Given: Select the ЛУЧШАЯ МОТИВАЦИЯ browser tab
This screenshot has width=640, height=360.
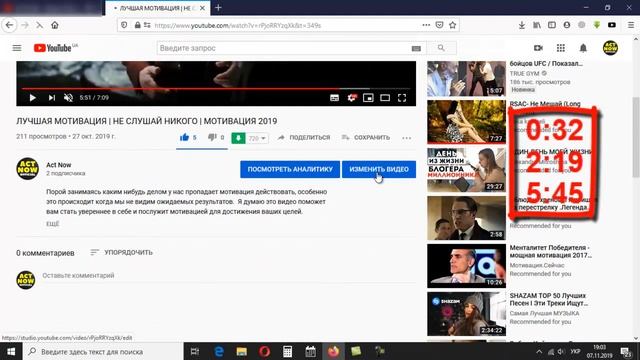Looking at the screenshot, I should (158, 8).
